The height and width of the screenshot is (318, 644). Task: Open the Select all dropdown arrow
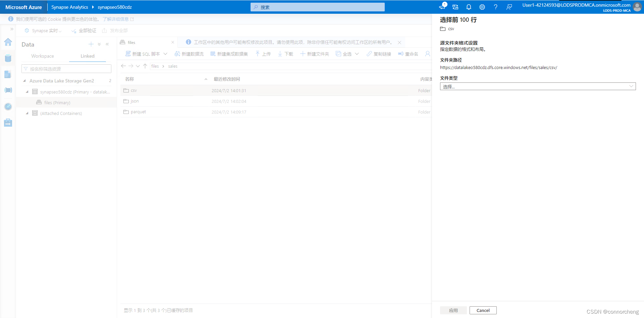357,54
